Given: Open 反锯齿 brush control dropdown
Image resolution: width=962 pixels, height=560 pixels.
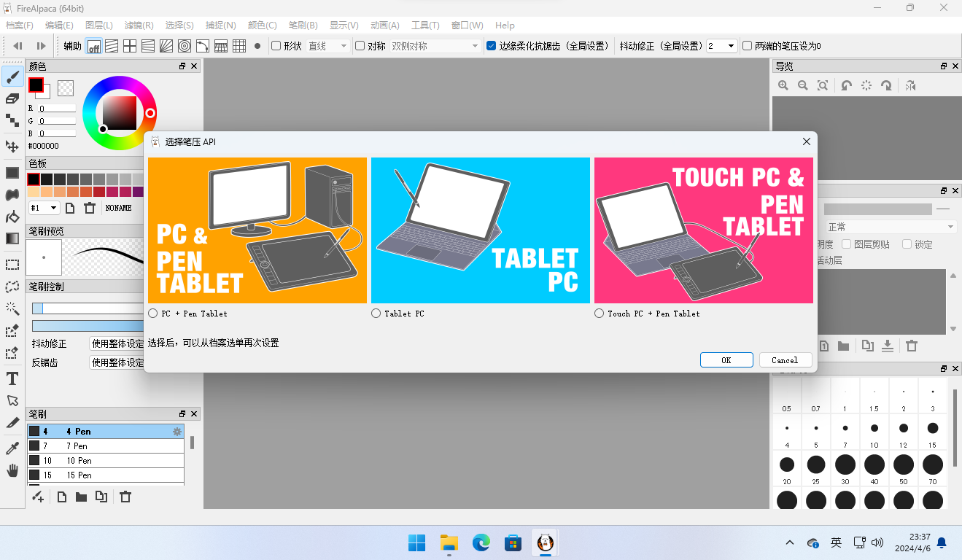Looking at the screenshot, I should click(117, 362).
